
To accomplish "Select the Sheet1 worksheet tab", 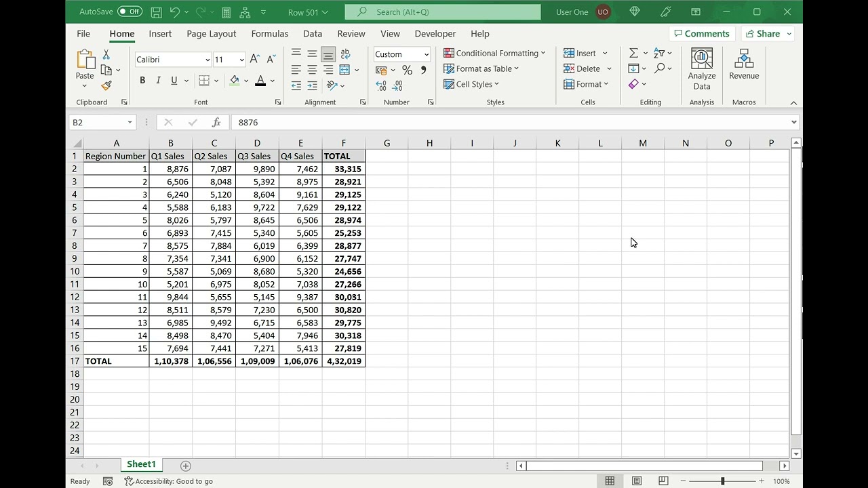I will coord(141,465).
